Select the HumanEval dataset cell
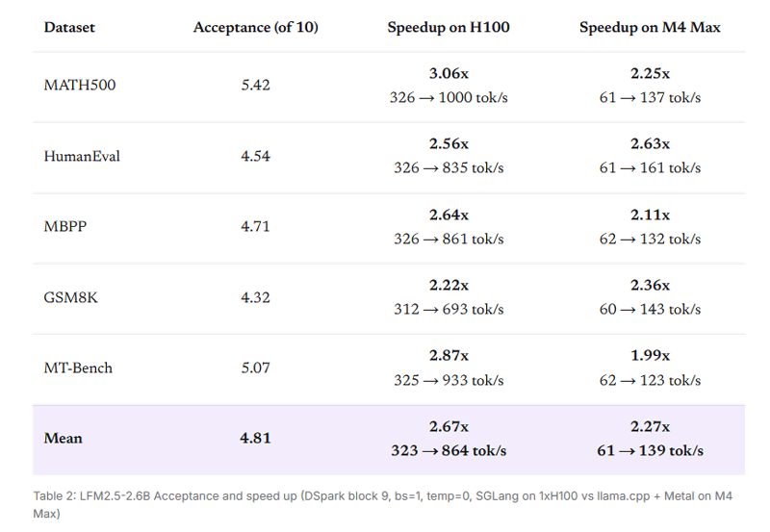The width and height of the screenshot is (770, 532). coord(82,156)
